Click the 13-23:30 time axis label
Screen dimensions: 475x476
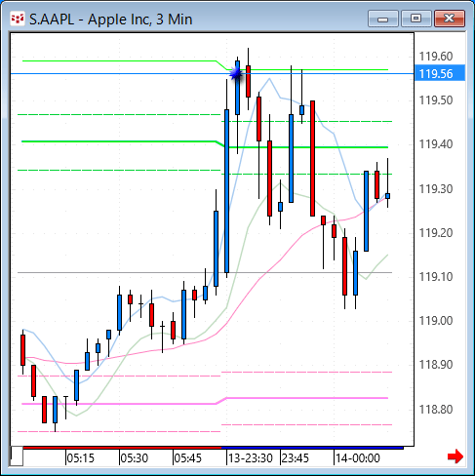(251, 458)
